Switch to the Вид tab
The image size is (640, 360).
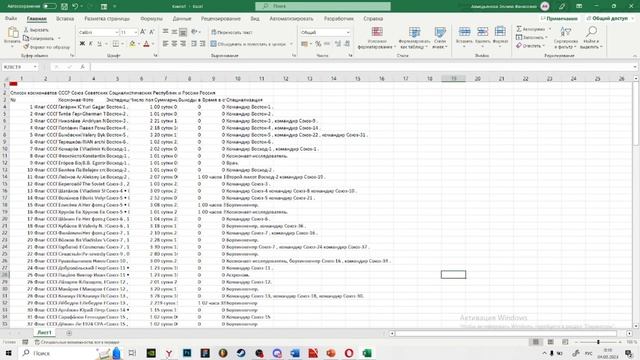(x=255, y=18)
